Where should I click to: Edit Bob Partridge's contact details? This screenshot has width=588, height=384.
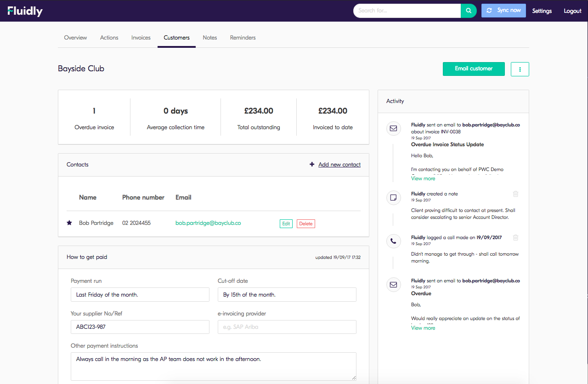(x=286, y=224)
